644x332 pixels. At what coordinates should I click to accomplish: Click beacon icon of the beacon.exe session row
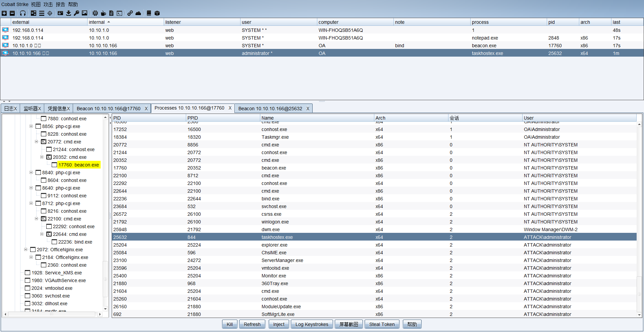point(5,46)
